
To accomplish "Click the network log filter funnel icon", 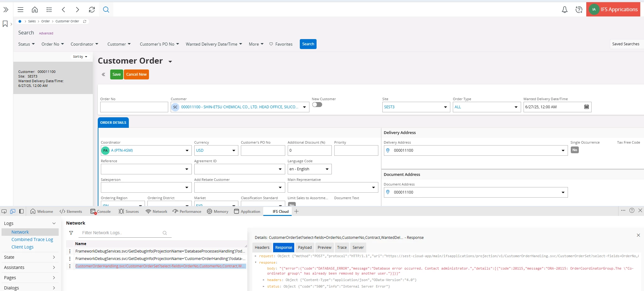I will 71,233.
